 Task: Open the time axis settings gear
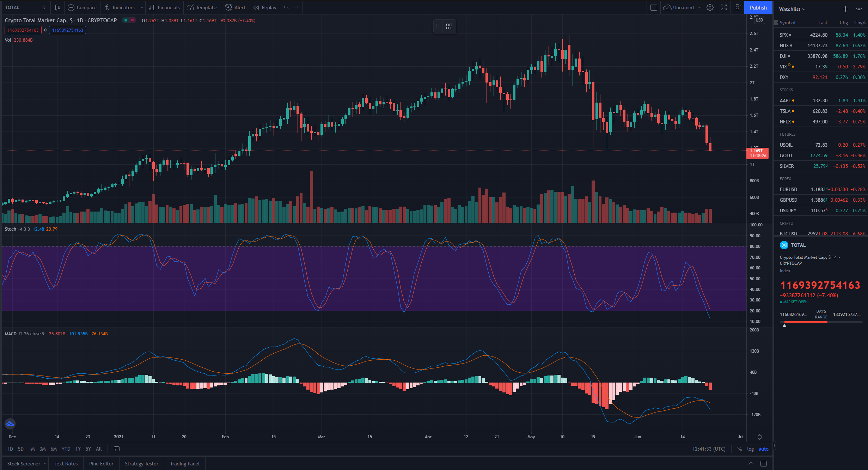click(760, 437)
